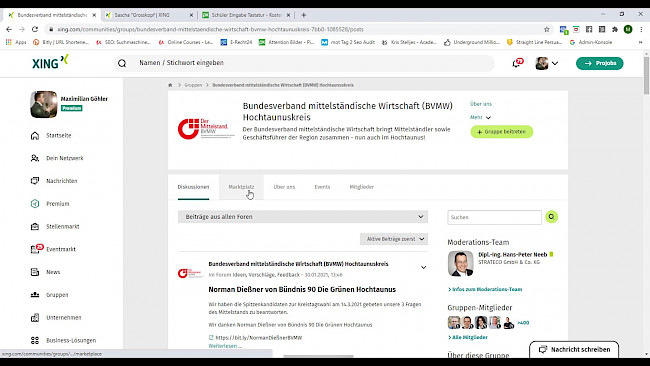Select the Marktplatz tab

point(241,187)
